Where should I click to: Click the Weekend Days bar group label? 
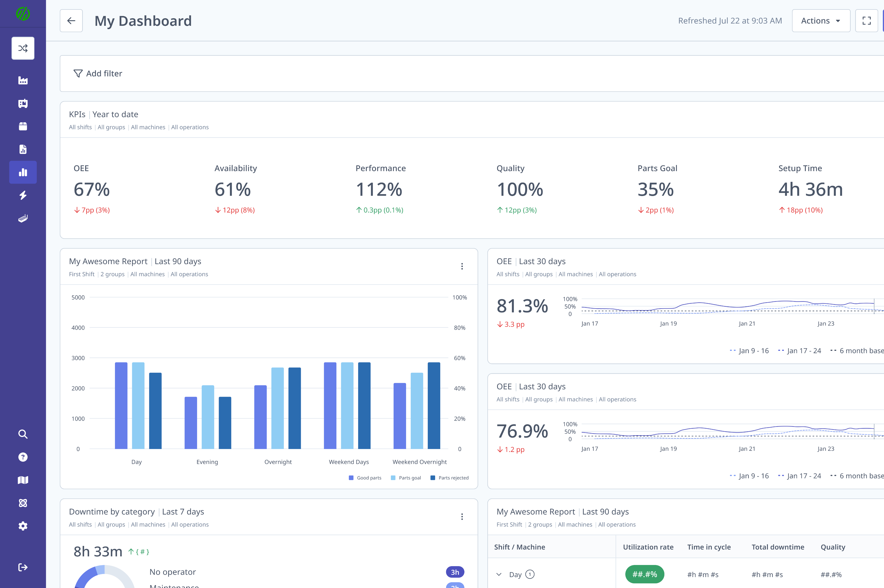point(349,462)
